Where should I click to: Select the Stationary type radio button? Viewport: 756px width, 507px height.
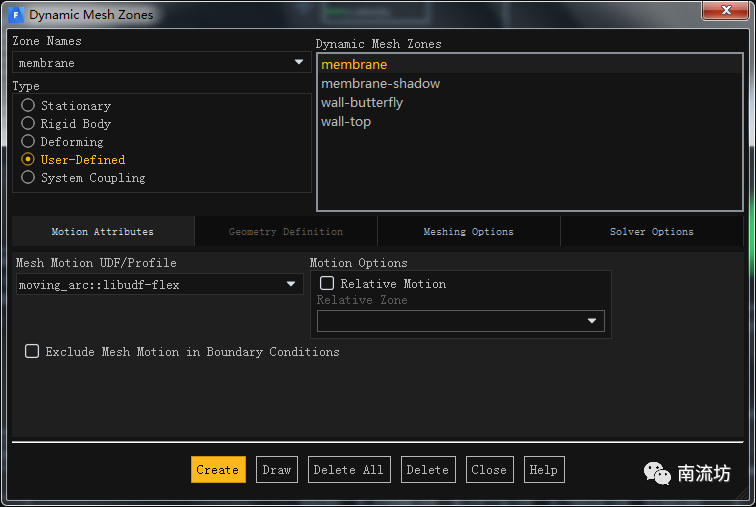[x=28, y=106]
